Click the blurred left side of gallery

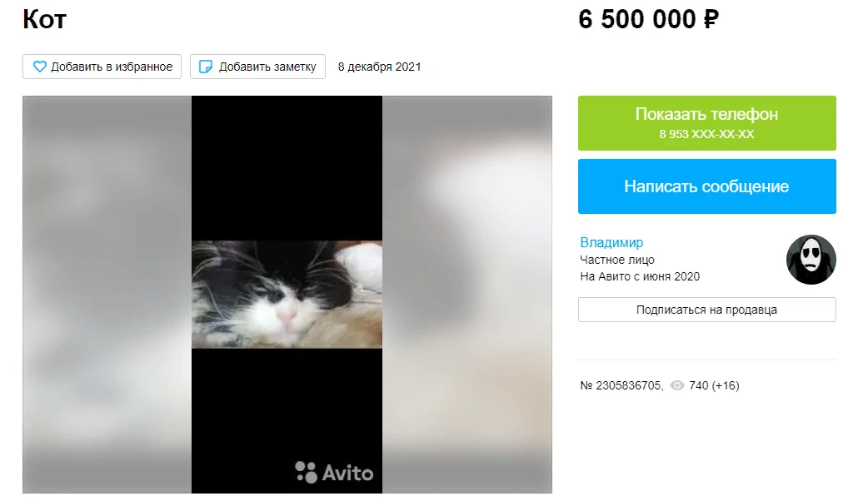coord(107,294)
